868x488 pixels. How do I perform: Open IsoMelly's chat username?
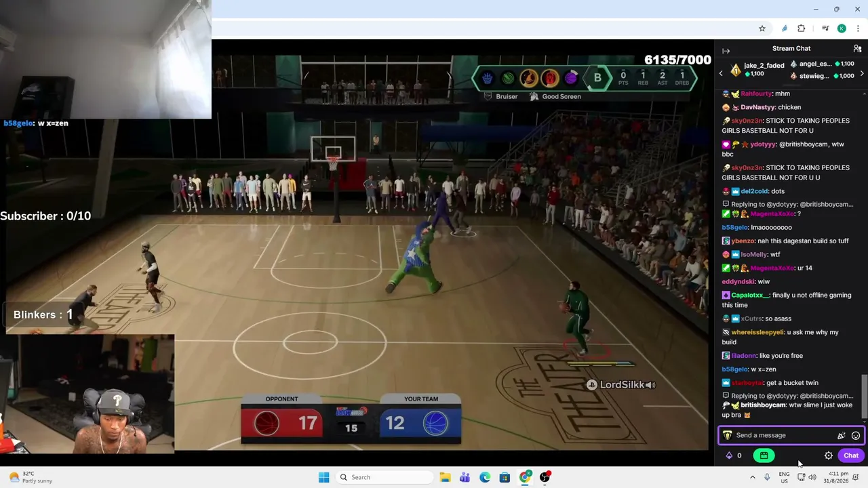click(x=754, y=254)
